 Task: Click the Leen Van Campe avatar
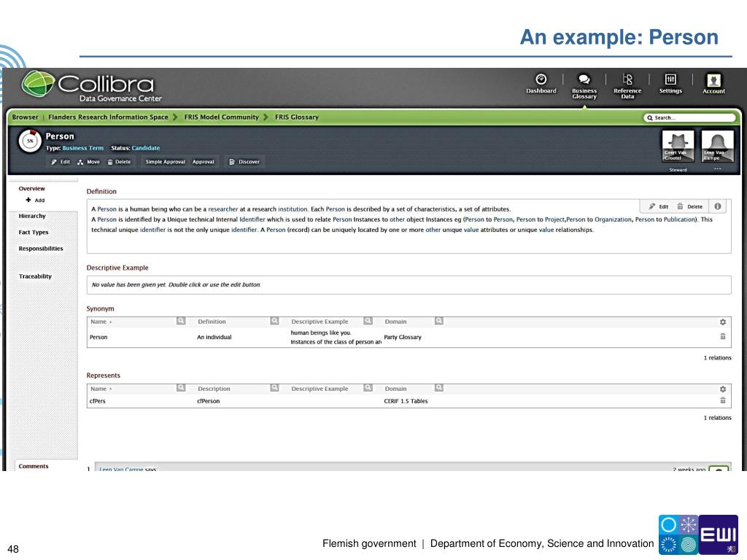coord(717,146)
